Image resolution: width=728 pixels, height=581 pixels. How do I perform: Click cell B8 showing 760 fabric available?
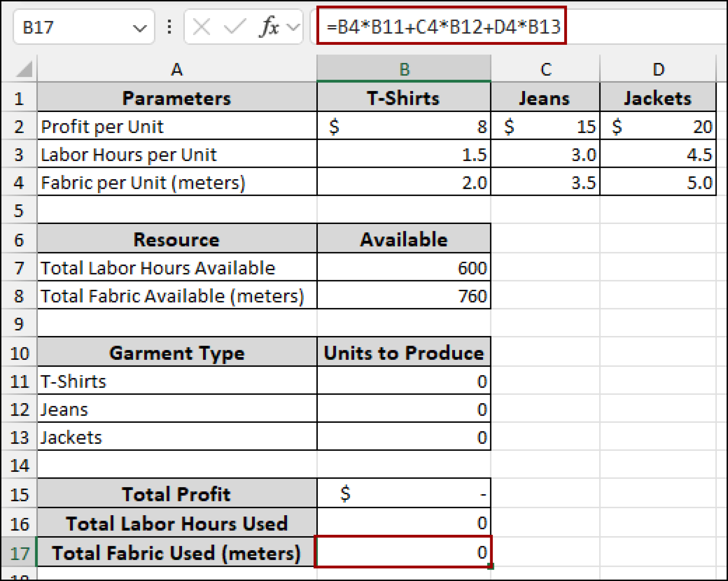coord(404,296)
